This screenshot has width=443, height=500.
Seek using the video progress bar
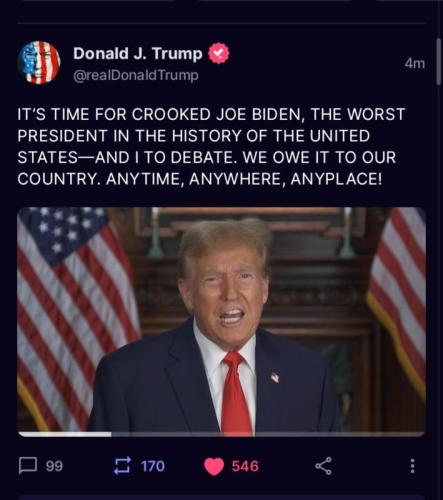tap(221, 434)
